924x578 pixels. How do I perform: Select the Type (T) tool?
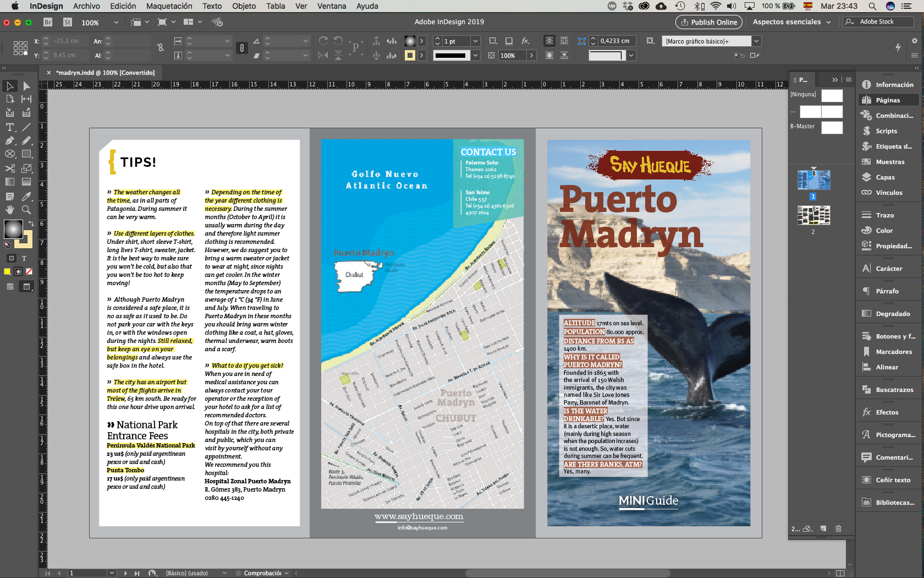click(x=10, y=127)
